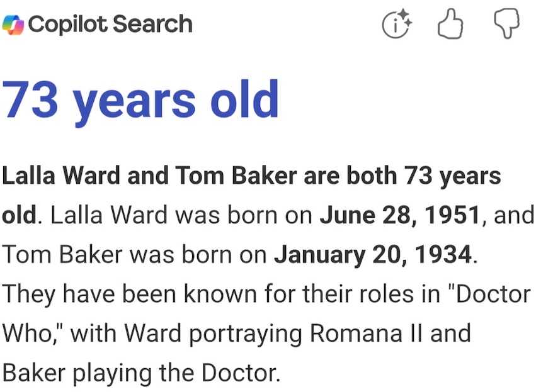Dislike the answer with thumbs down
This screenshot has width=536, height=392.
point(506,25)
